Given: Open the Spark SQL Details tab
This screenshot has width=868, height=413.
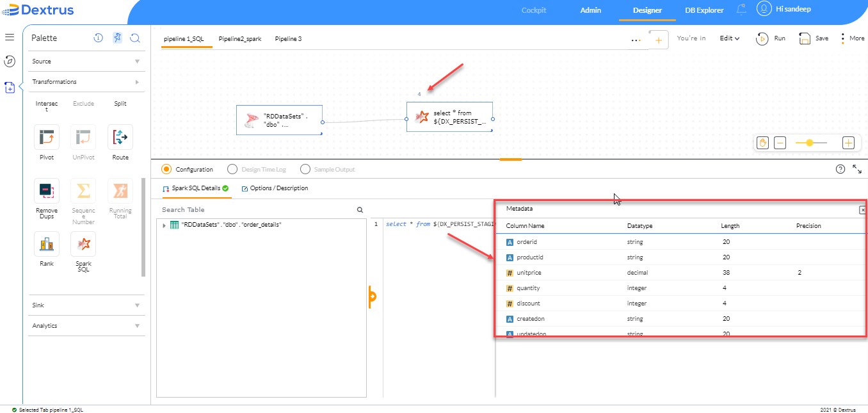Looking at the screenshot, I should click(196, 188).
